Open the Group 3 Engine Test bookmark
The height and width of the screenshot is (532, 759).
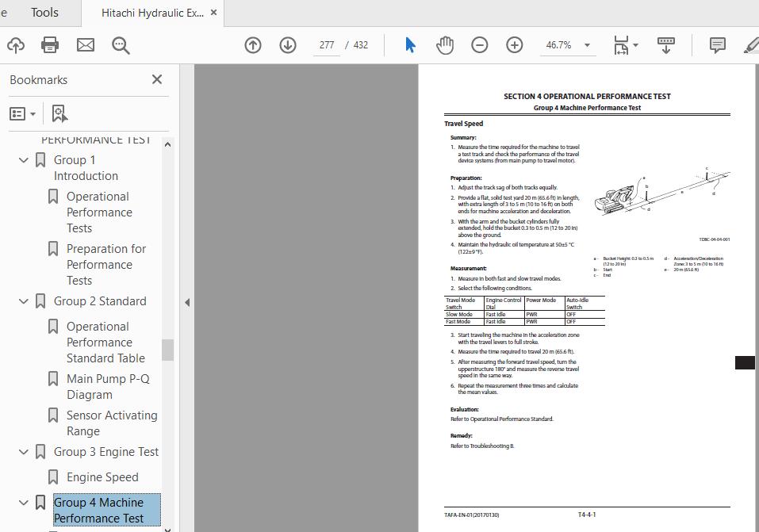coord(106,452)
